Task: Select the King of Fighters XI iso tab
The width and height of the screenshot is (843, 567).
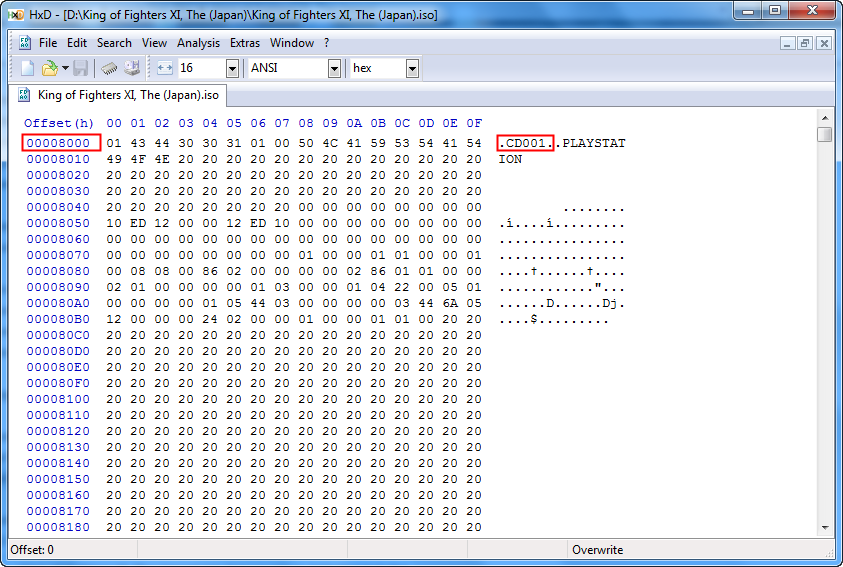Action: coord(119,95)
